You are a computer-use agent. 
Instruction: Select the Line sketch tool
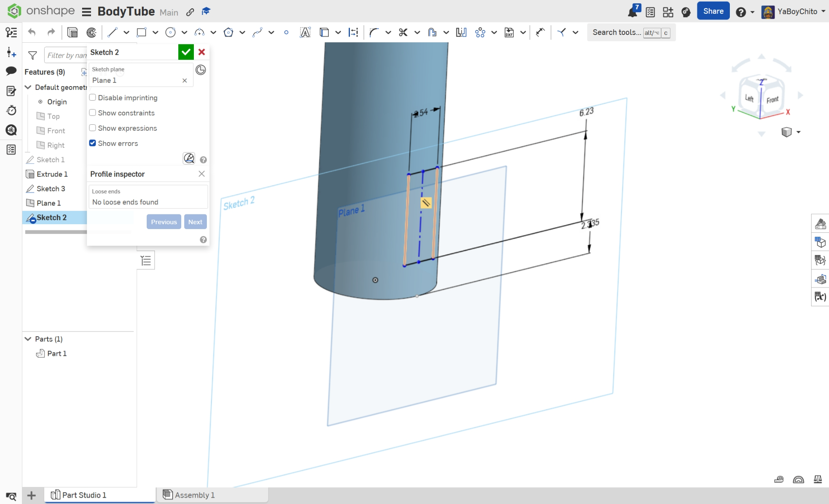[x=113, y=32]
